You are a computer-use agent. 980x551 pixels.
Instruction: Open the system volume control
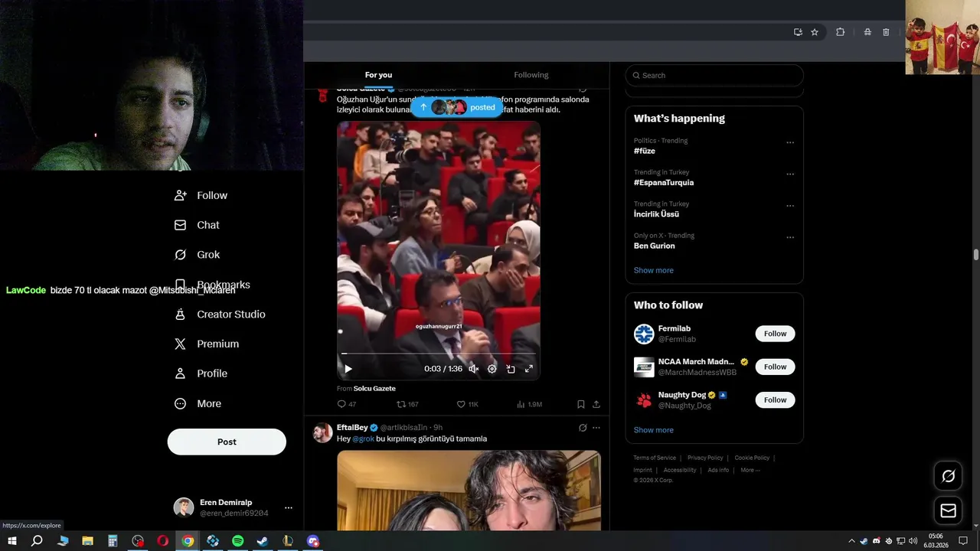click(x=913, y=541)
